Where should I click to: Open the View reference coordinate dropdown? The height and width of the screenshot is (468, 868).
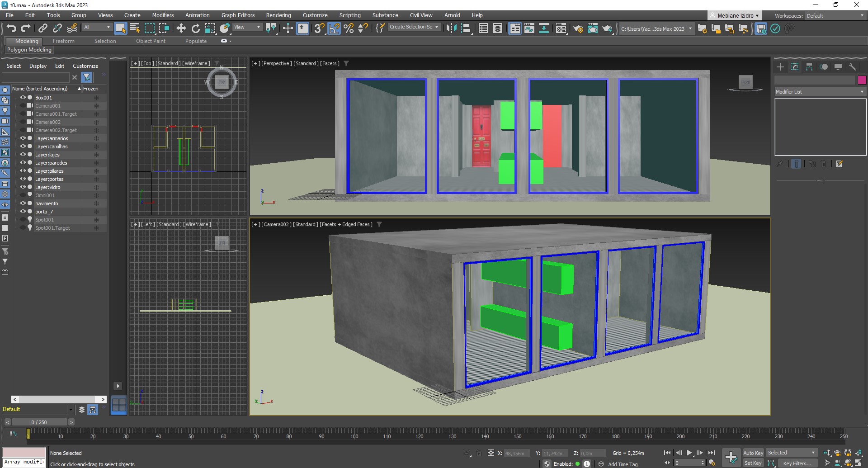click(x=247, y=28)
